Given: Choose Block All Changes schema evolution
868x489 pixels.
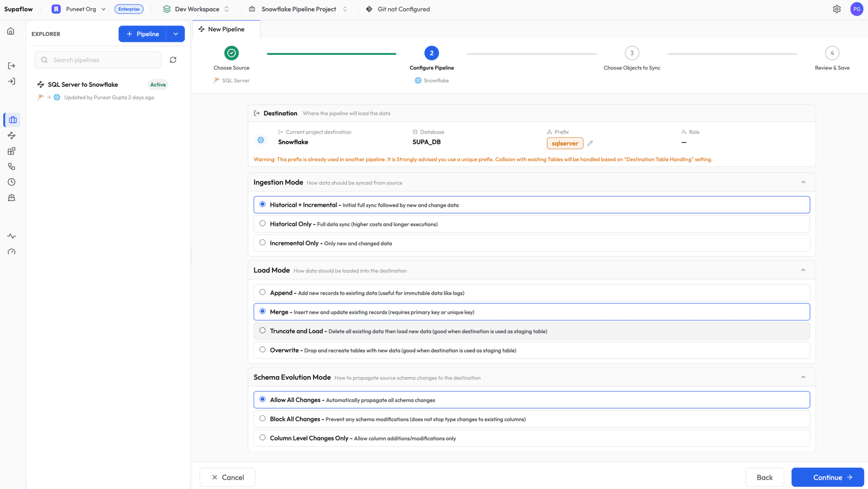Looking at the screenshot, I should click(x=263, y=418).
